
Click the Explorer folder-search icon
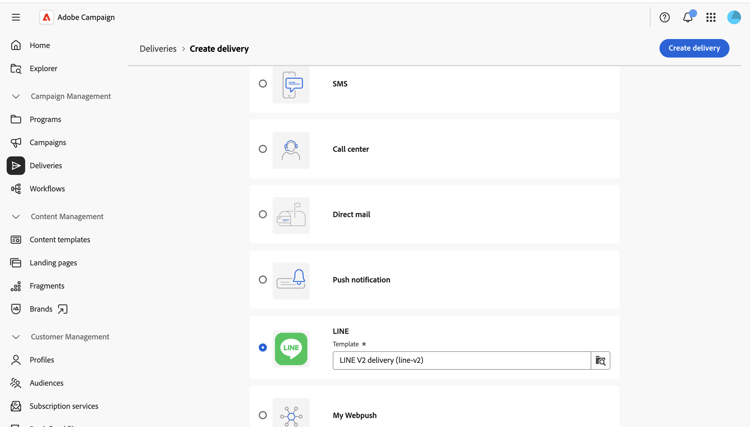(16, 68)
